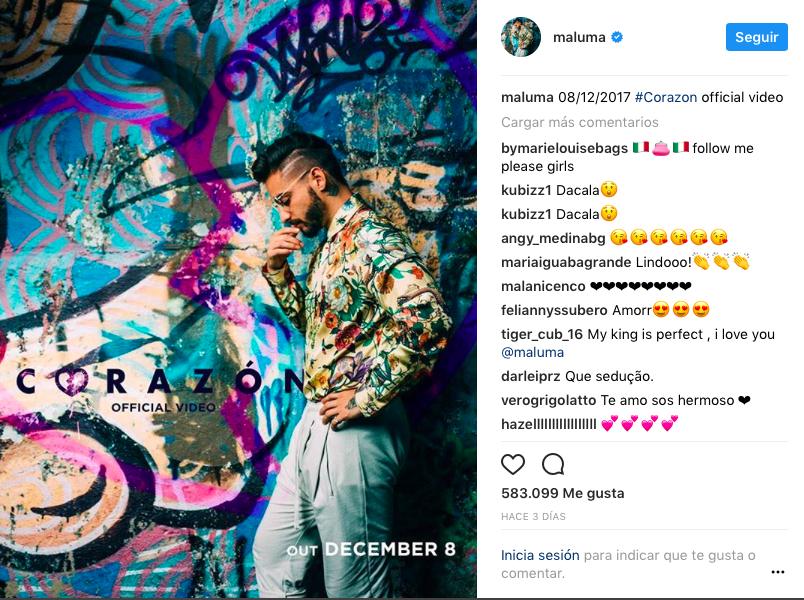Open the maluma username in the header
This screenshot has height=600, width=804.
579,37
